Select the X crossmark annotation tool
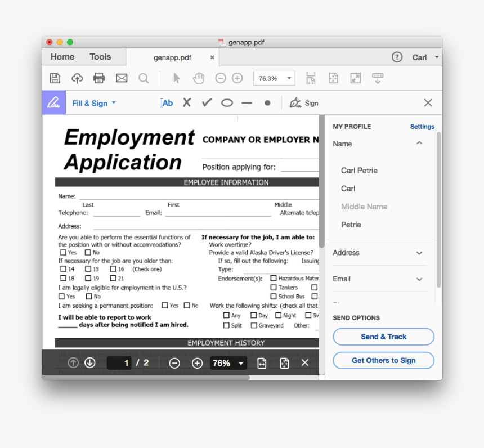 (x=186, y=103)
